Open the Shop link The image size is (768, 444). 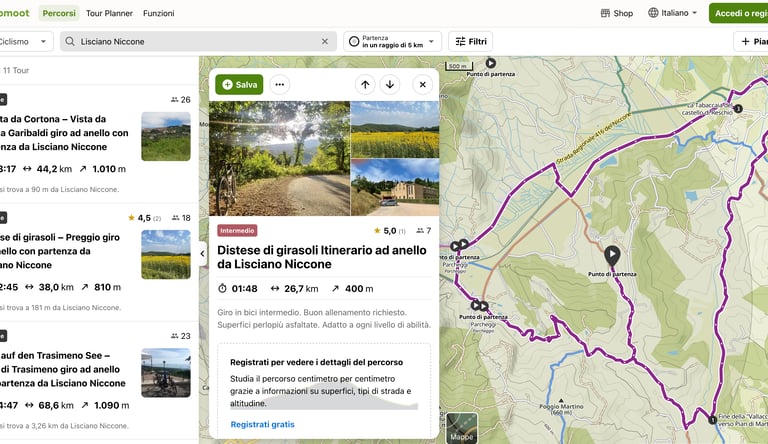point(617,13)
